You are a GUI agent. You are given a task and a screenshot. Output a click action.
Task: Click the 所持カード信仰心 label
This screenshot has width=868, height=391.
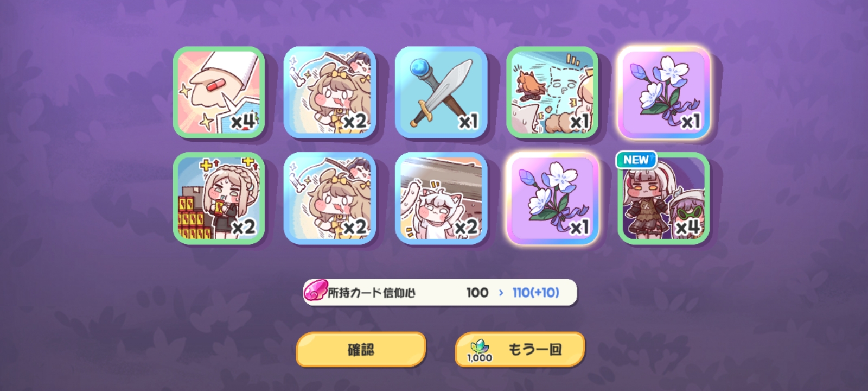point(372,293)
